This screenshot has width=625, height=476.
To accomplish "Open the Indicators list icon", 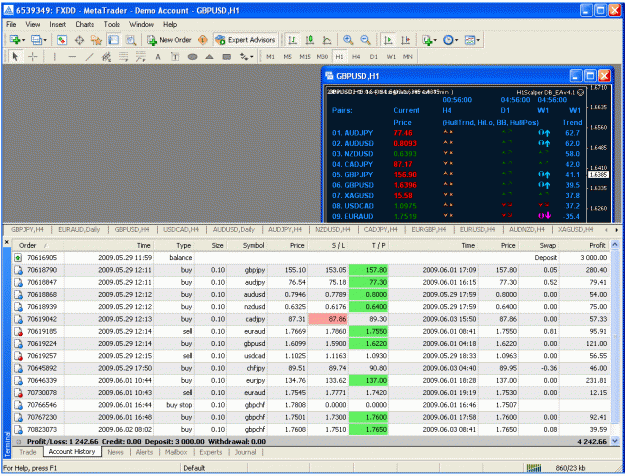I will click(427, 40).
